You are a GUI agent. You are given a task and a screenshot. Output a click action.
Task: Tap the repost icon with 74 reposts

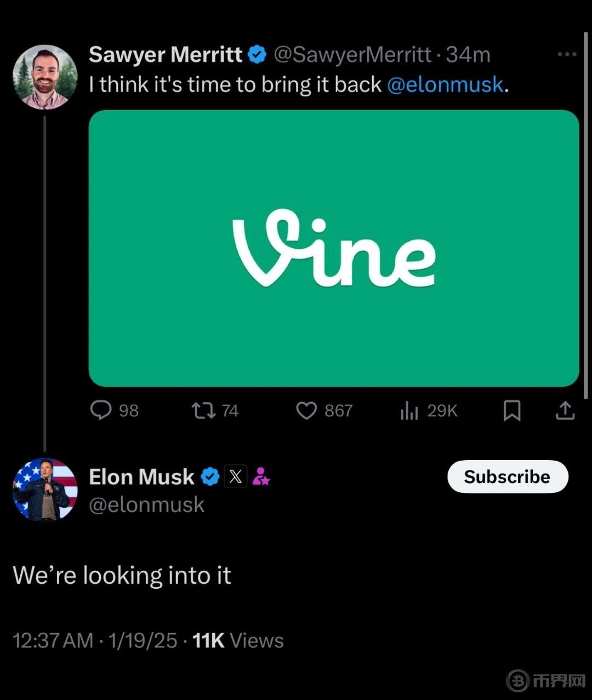pyautogui.click(x=203, y=410)
